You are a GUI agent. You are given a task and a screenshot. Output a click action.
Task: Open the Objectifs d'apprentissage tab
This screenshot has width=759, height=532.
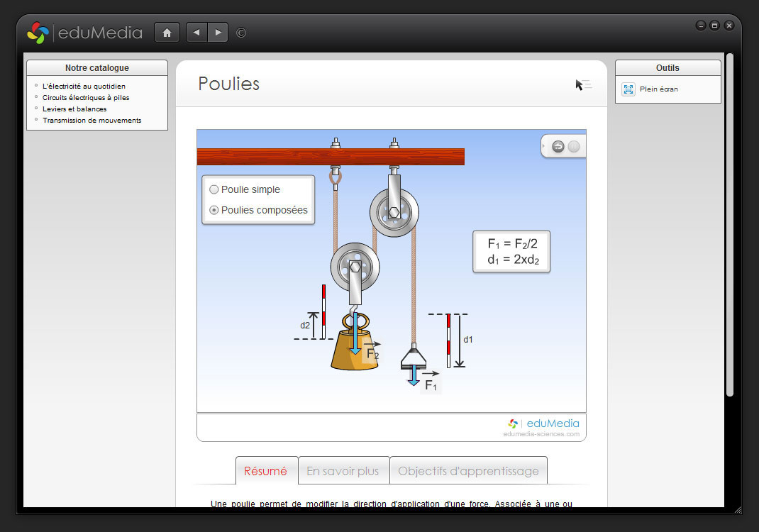pos(468,471)
